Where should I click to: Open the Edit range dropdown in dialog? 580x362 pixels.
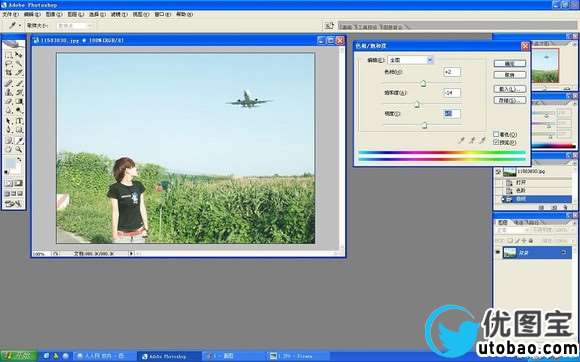(410, 60)
